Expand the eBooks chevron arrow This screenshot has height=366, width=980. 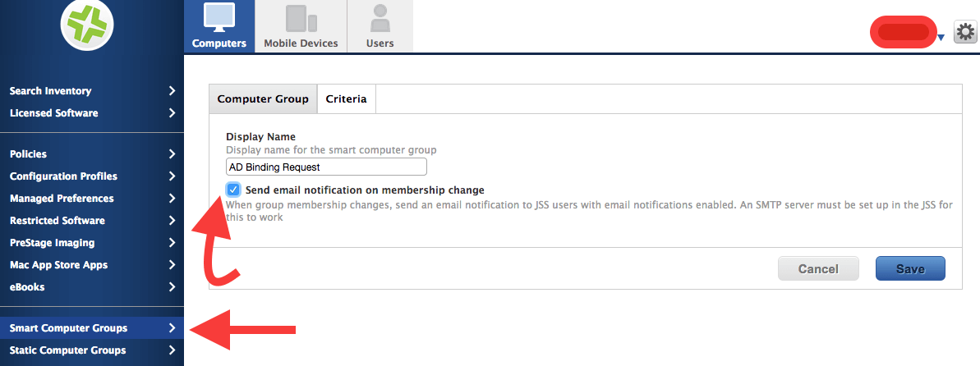click(x=172, y=287)
